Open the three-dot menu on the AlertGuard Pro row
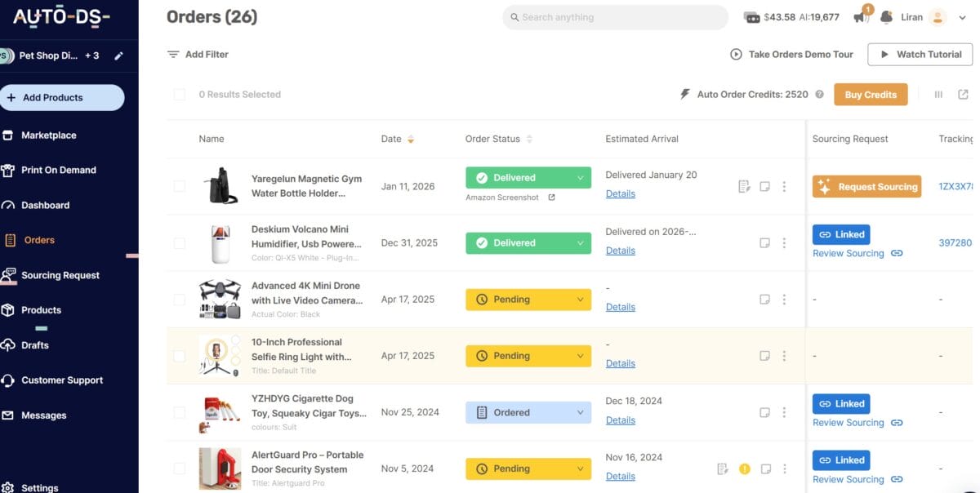Viewport: 980px width, 493px height. click(784, 469)
